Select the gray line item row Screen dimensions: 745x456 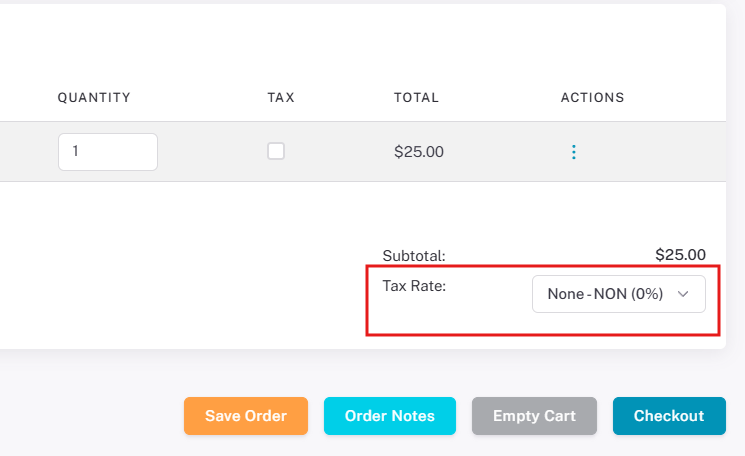tap(363, 152)
